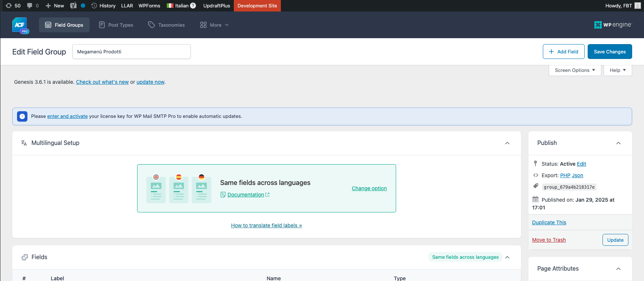Viewport: 644px width, 281px height.
Task: Collapse the Page Attributes panel
Action: 618,269
